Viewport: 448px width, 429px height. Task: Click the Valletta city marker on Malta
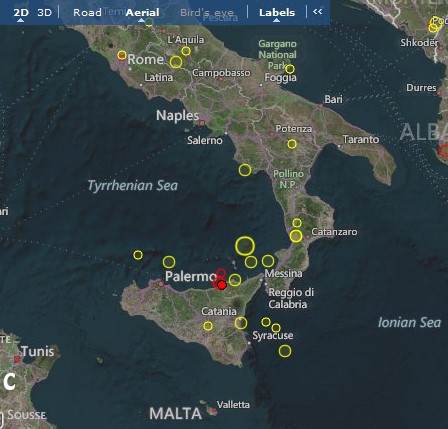(x=214, y=411)
